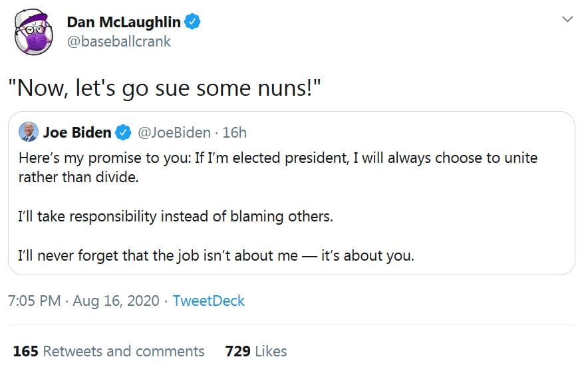
Task: Click the "Now, let's go sue some nuns!" text
Action: pyautogui.click(x=166, y=87)
